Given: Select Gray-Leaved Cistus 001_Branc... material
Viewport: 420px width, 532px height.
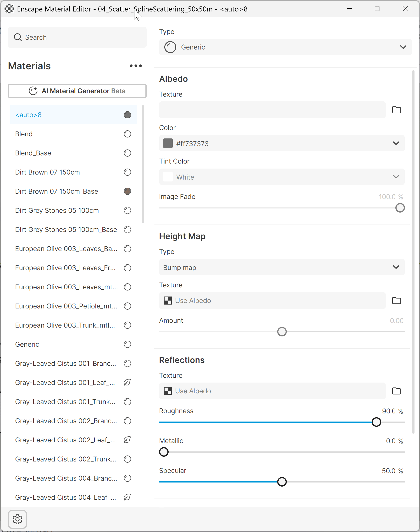Looking at the screenshot, I should pos(73,363).
